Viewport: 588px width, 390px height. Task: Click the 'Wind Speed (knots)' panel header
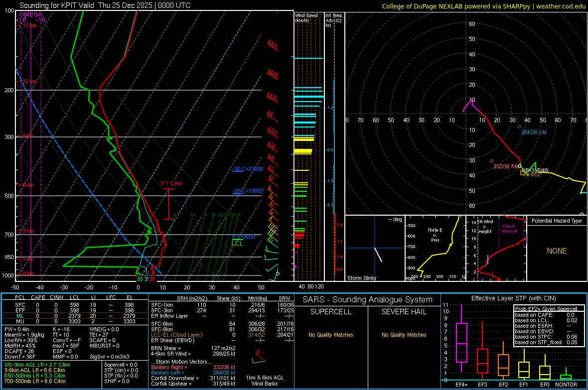click(x=306, y=17)
